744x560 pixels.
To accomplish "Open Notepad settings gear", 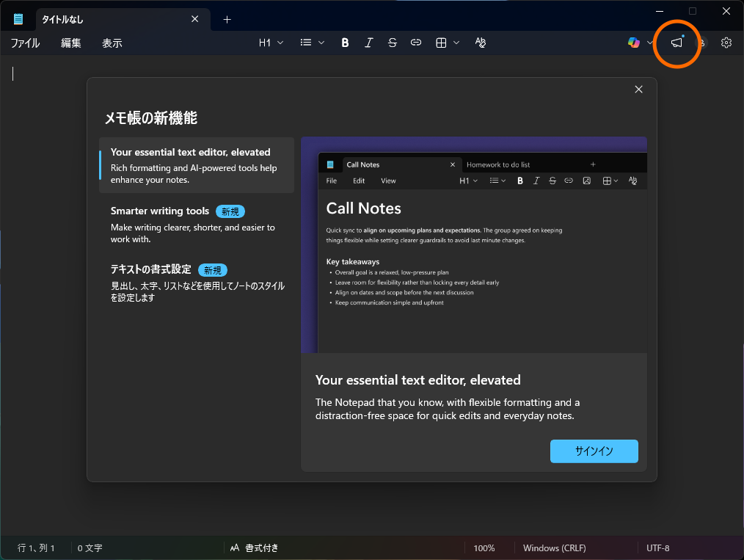I will 726,43.
